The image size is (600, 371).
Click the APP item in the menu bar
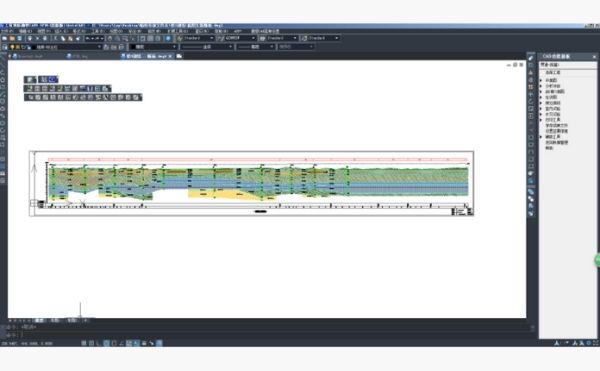[x=238, y=31]
